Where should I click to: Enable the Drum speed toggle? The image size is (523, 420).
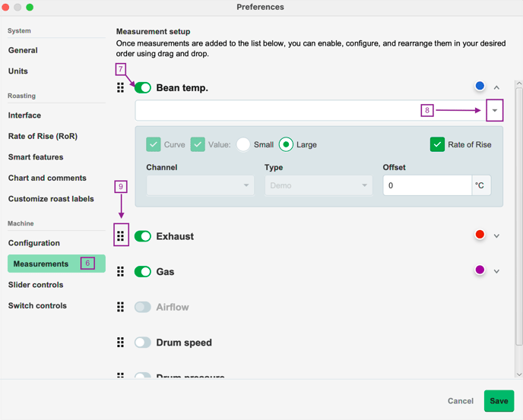tap(143, 343)
